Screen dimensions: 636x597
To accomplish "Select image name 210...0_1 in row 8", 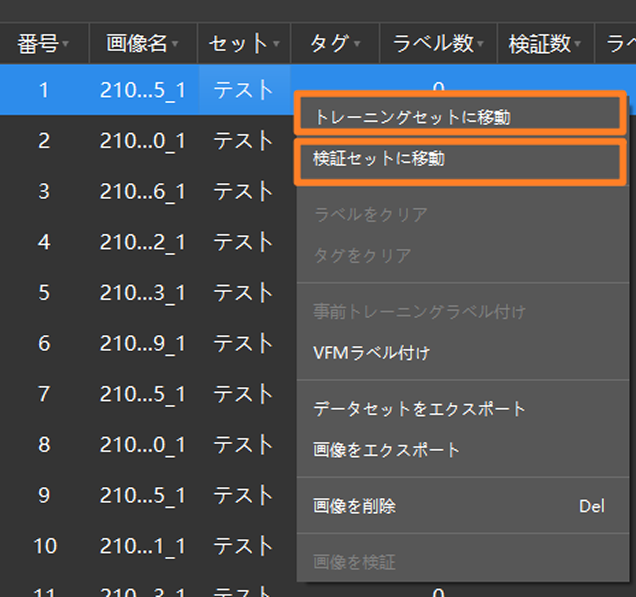I will click(143, 445).
